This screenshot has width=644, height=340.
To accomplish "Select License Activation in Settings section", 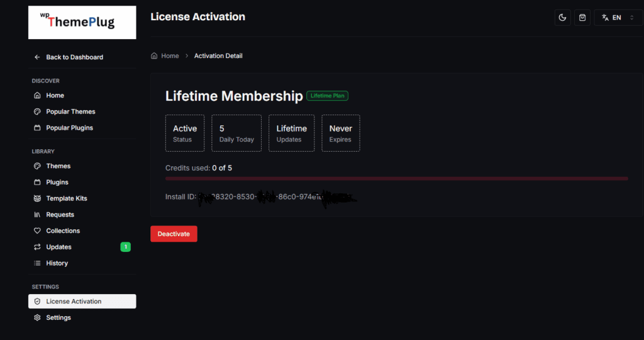I will (74, 302).
